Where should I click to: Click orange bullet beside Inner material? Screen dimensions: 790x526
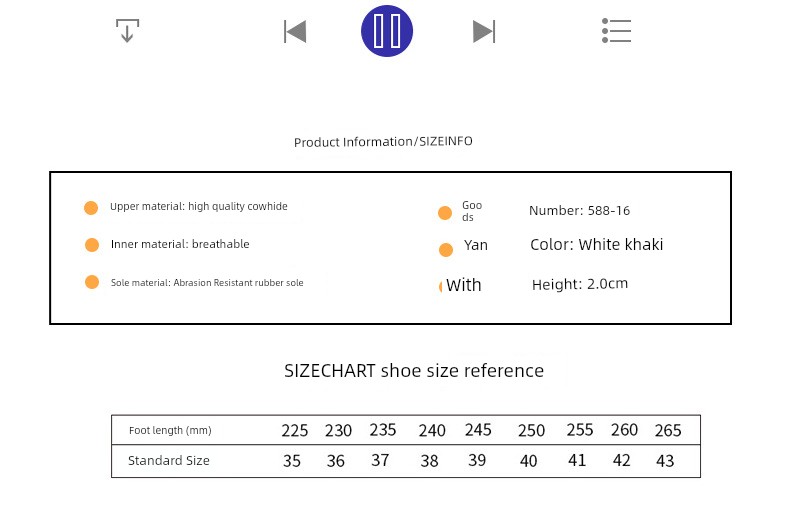[92, 245]
